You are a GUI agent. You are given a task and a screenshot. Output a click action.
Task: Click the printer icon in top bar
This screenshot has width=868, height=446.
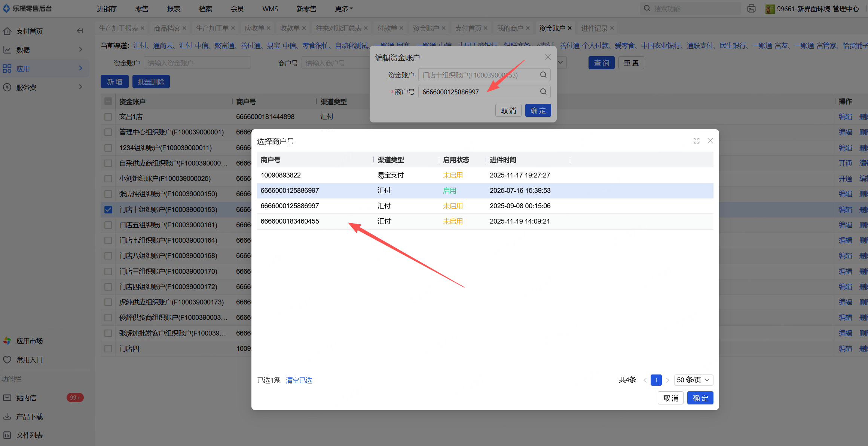click(751, 9)
